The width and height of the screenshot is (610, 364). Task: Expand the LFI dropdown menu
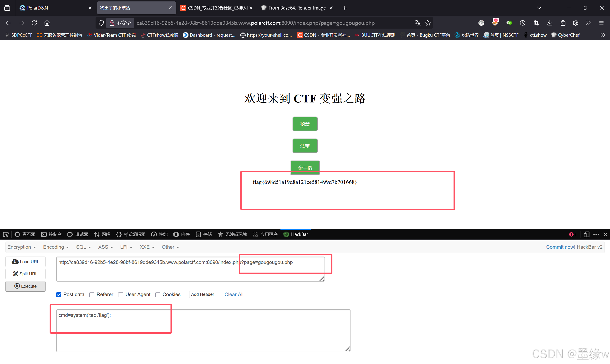coord(126,247)
